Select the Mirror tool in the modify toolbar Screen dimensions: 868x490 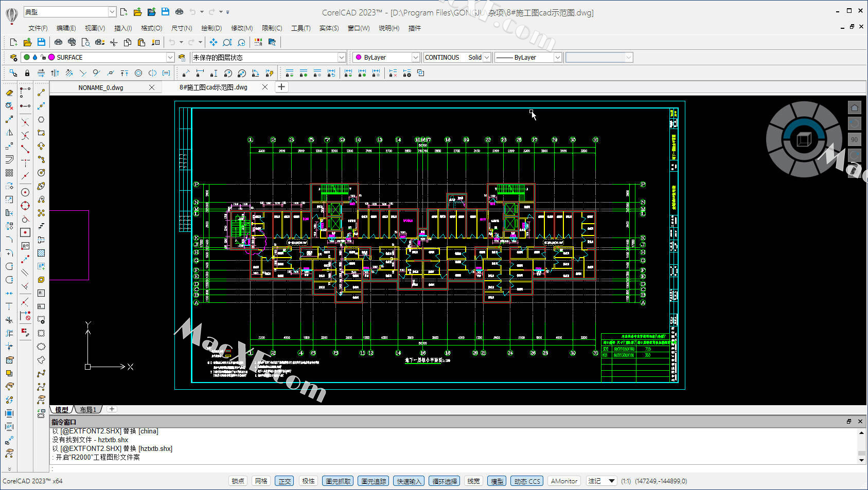tap(9, 133)
